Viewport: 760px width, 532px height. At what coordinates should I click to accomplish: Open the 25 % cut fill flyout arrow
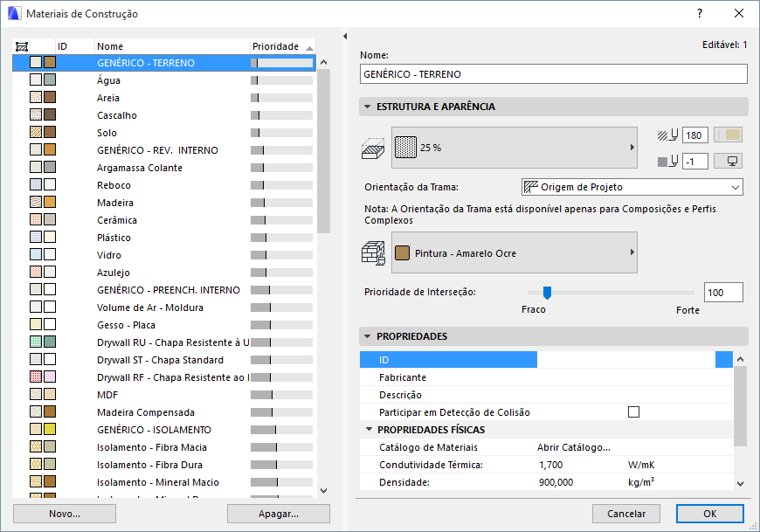click(x=632, y=148)
